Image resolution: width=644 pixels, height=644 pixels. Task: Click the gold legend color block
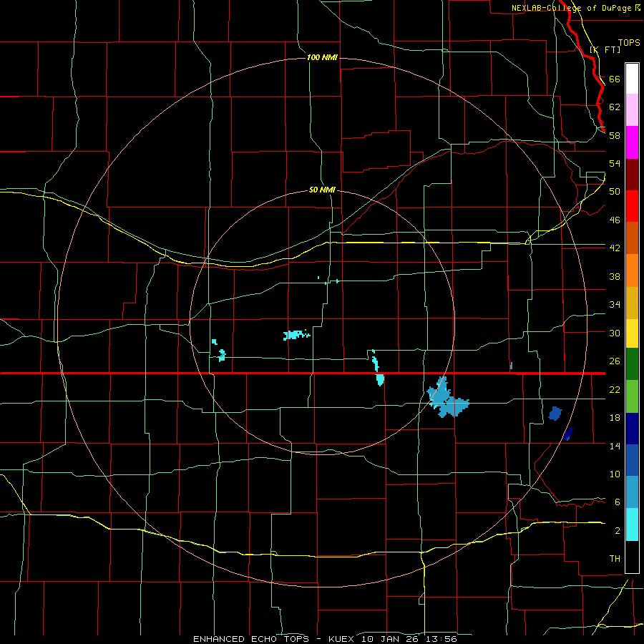[632, 303]
